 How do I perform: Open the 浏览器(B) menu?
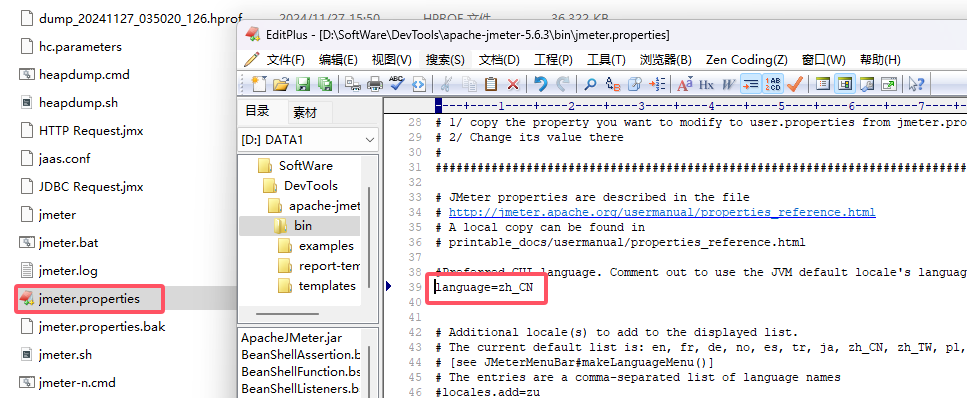coord(665,60)
